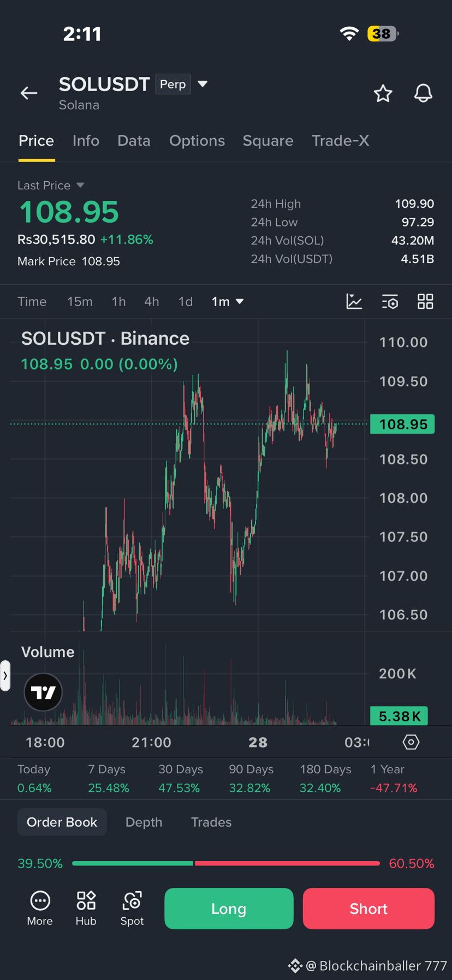
Task: Open the Trade-X tab
Action: pyautogui.click(x=341, y=141)
